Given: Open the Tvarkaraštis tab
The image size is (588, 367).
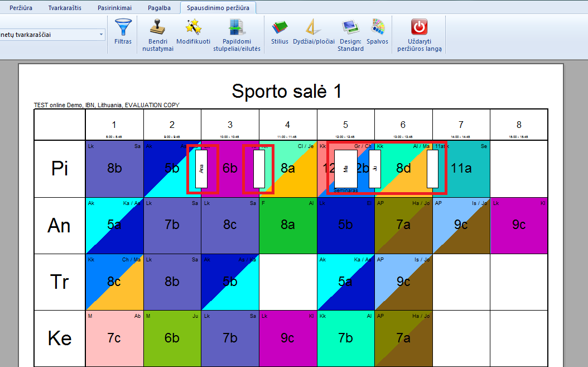Looking at the screenshot, I should click(x=65, y=7).
